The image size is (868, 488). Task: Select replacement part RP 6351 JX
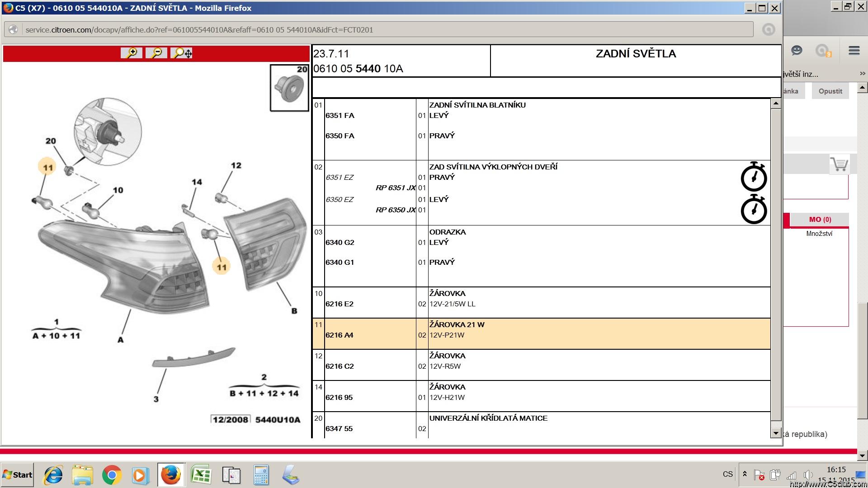pyautogui.click(x=396, y=188)
